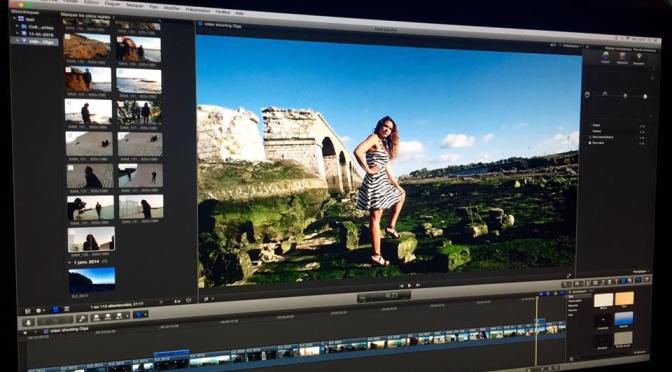Select the blue sky clip under 1 janv. 2014

coord(92,280)
